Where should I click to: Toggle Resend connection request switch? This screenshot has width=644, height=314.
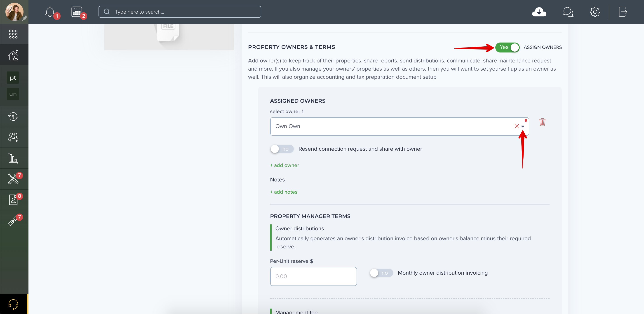[x=282, y=149]
